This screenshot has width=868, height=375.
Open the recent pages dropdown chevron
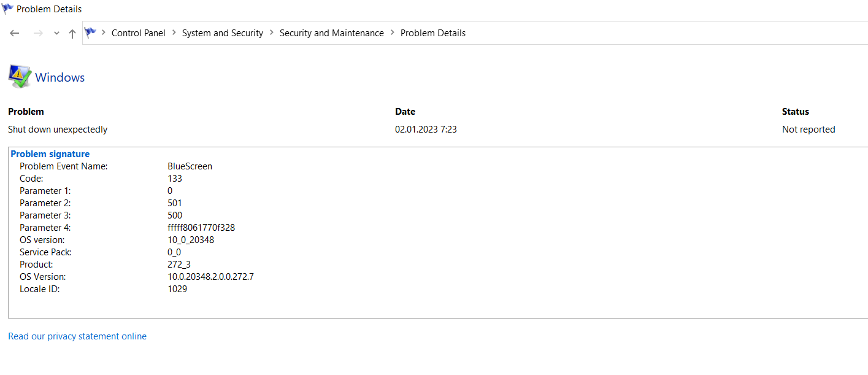(x=56, y=33)
